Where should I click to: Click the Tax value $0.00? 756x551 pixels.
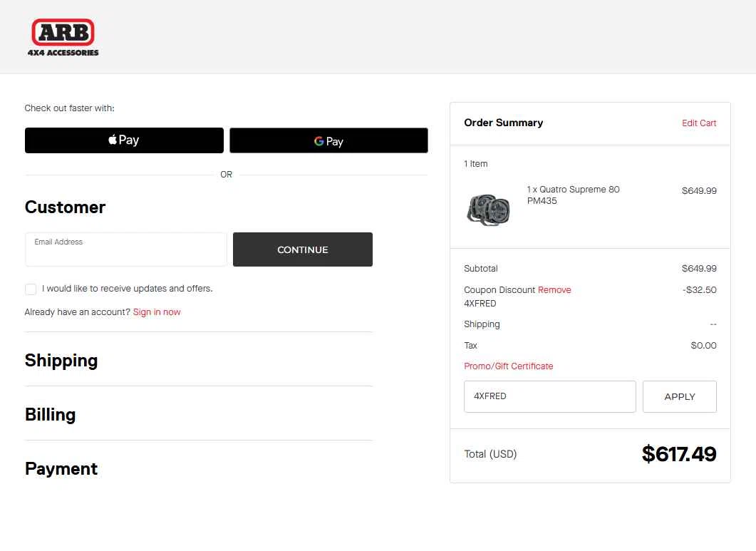(703, 346)
